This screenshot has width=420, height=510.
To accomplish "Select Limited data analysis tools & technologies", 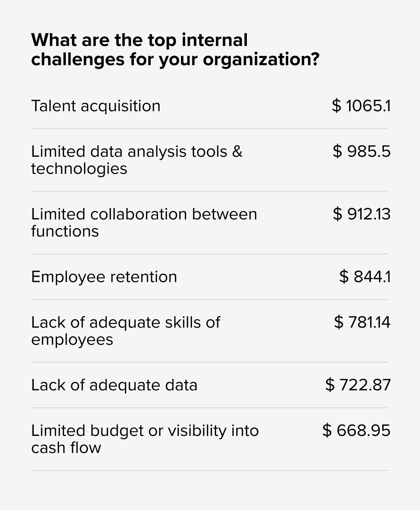I will pyautogui.click(x=136, y=160).
